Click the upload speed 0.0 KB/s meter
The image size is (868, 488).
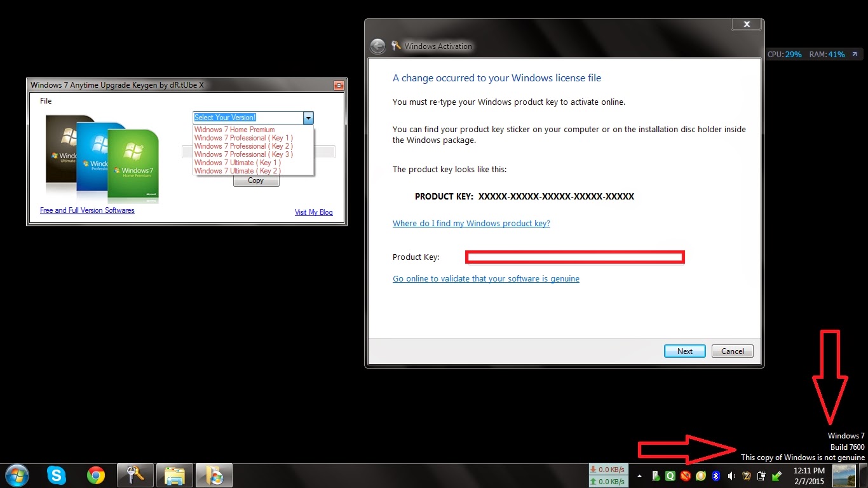[608, 482]
